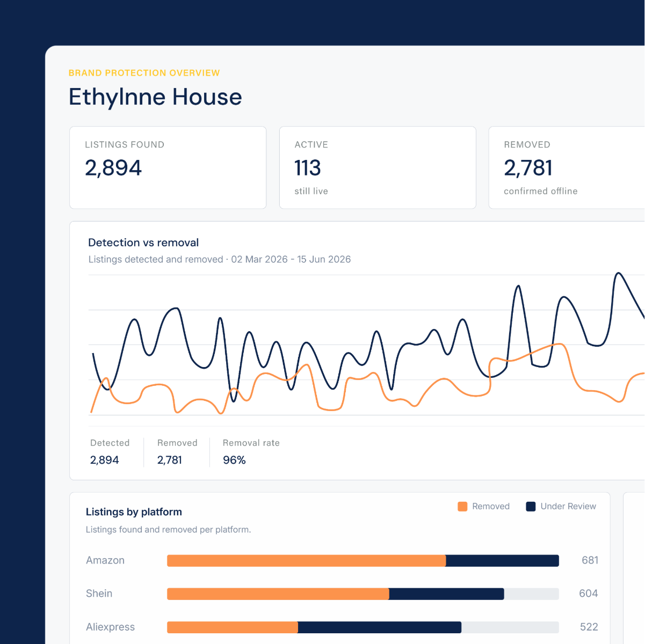Open the Removed listings card
Viewport: 645px width, 644px height.
click(567, 167)
